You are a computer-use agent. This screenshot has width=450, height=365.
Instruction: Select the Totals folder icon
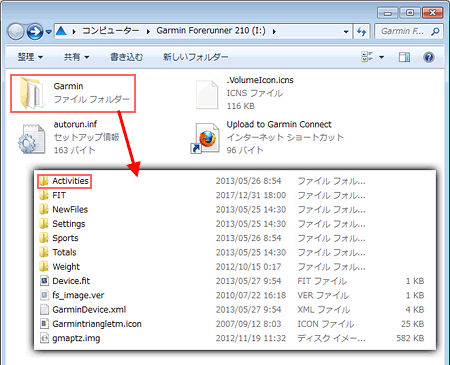point(44,252)
